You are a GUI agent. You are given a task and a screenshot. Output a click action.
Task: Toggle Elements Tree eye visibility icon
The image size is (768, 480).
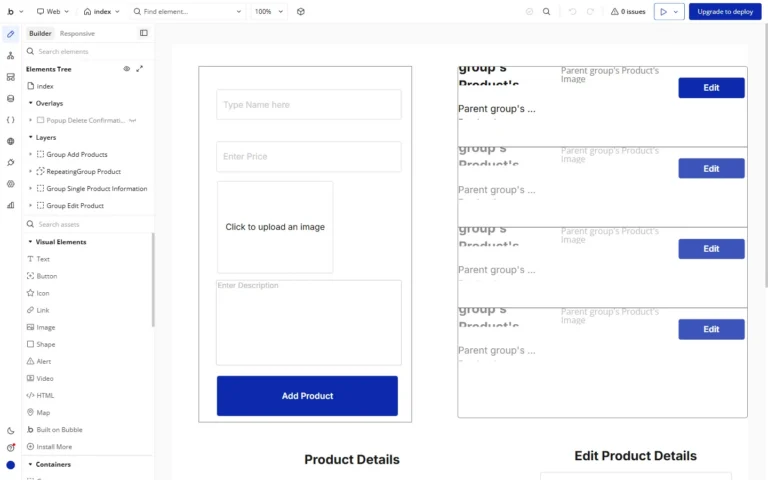[x=126, y=69]
